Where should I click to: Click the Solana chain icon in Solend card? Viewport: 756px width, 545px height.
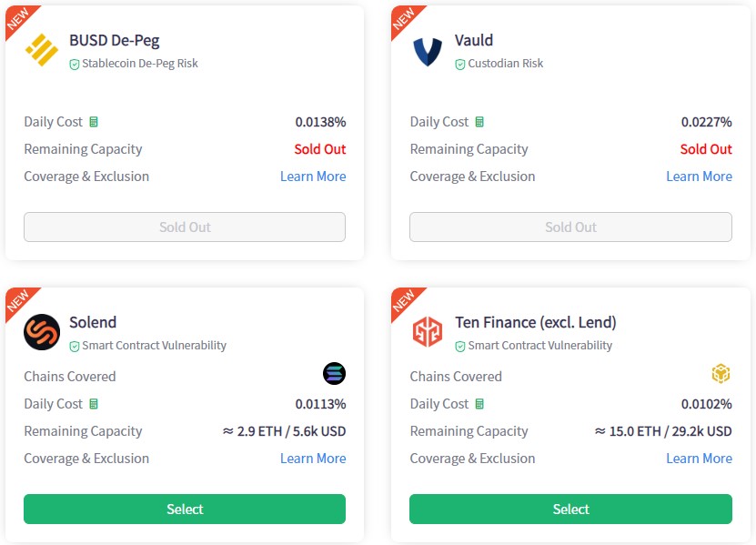click(x=335, y=374)
